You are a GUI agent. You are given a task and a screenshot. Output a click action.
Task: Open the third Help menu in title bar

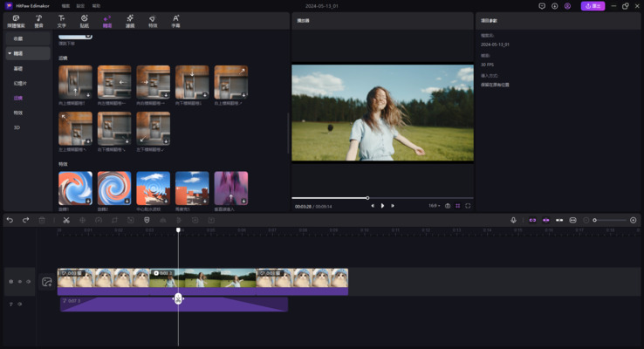(96, 6)
